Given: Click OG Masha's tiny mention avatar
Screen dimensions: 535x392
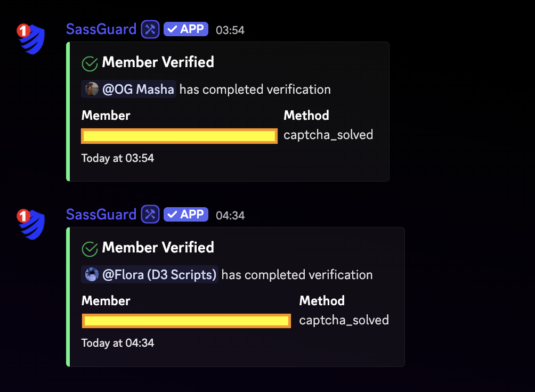Looking at the screenshot, I should coord(91,89).
